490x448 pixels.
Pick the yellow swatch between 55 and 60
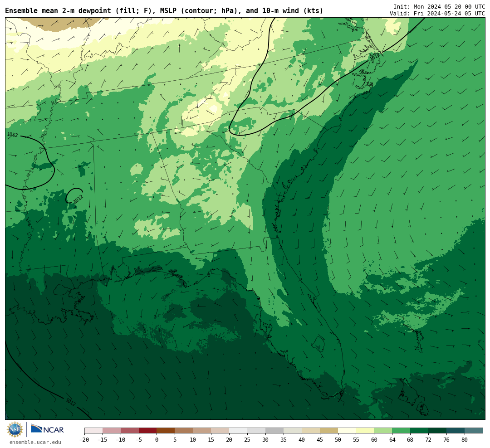point(365,431)
